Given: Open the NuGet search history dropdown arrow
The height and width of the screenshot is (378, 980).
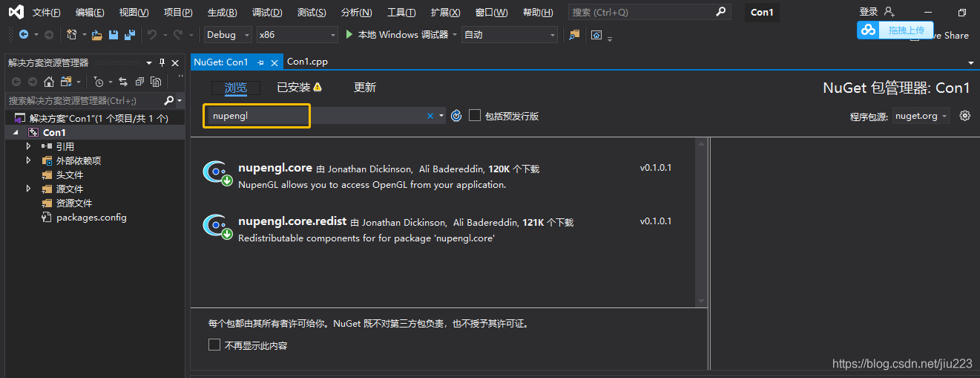Looking at the screenshot, I should pos(441,116).
